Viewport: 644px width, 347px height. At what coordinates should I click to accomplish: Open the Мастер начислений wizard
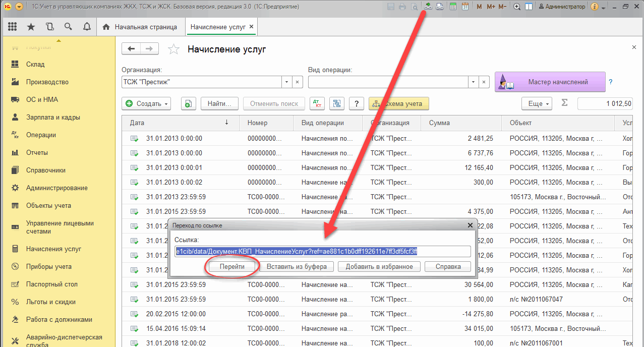click(x=550, y=82)
